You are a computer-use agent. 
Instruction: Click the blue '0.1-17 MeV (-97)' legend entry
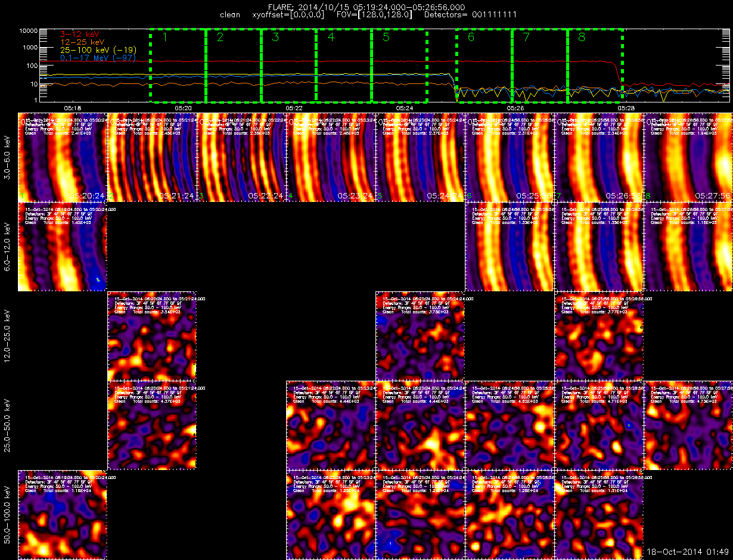(98, 58)
